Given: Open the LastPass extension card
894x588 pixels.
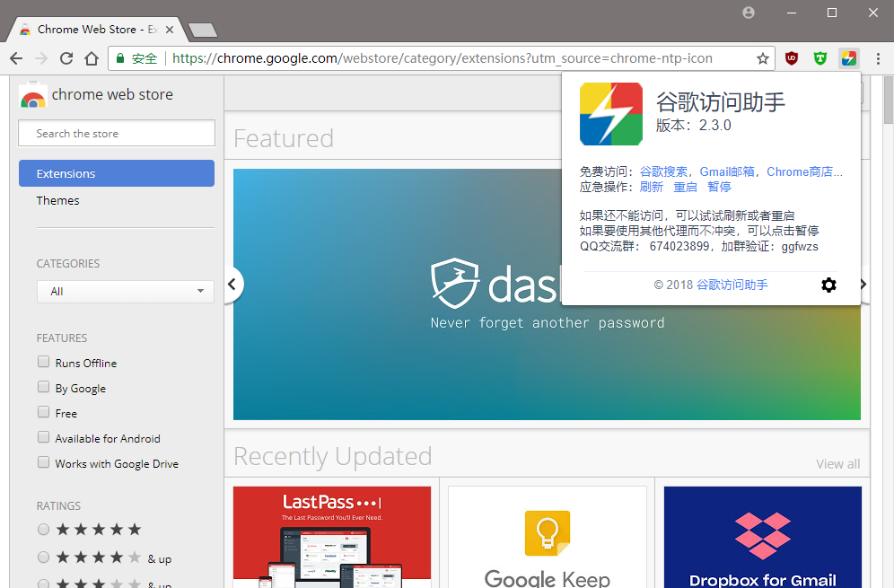Looking at the screenshot, I should (x=332, y=537).
